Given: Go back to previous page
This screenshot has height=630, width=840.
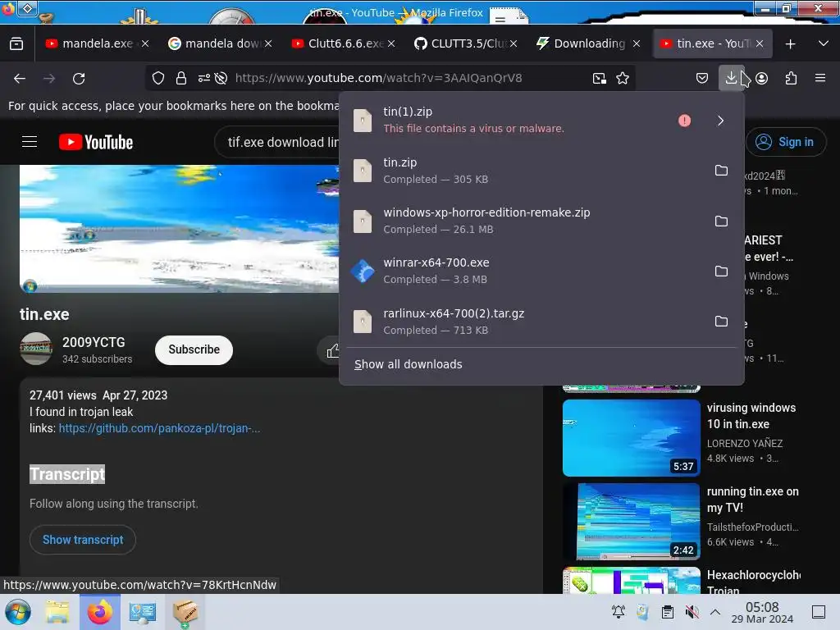Looking at the screenshot, I should (x=20, y=78).
